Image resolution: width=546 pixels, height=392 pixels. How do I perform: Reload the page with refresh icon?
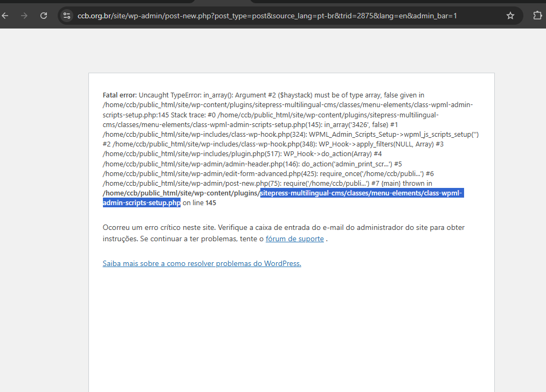[44, 16]
